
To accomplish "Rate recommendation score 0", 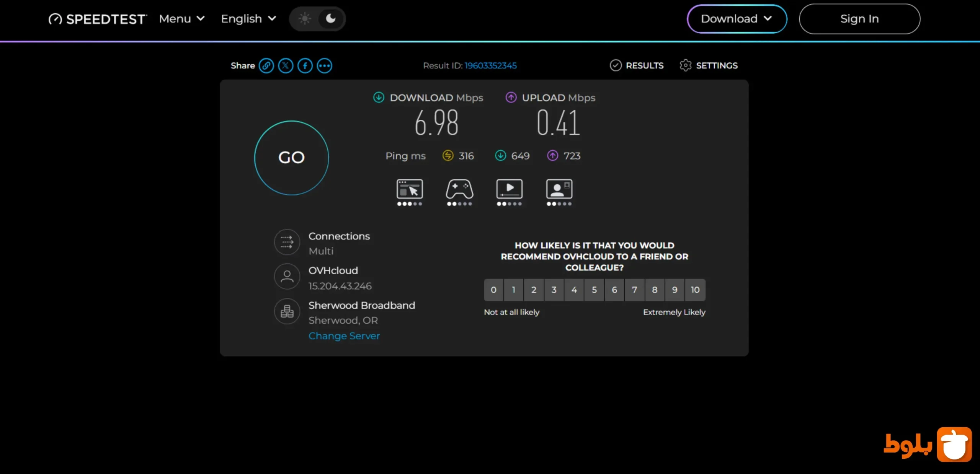I will 494,290.
